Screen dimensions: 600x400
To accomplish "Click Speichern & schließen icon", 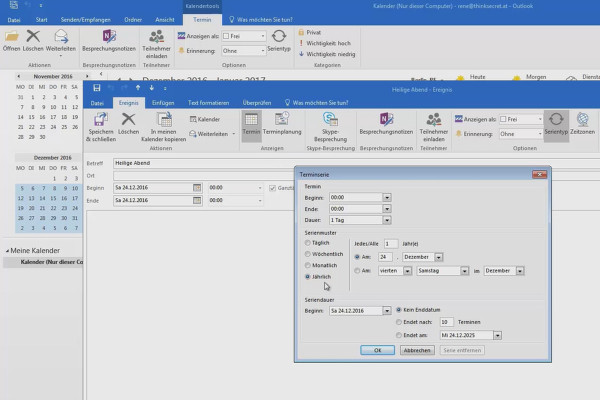I will (x=100, y=119).
